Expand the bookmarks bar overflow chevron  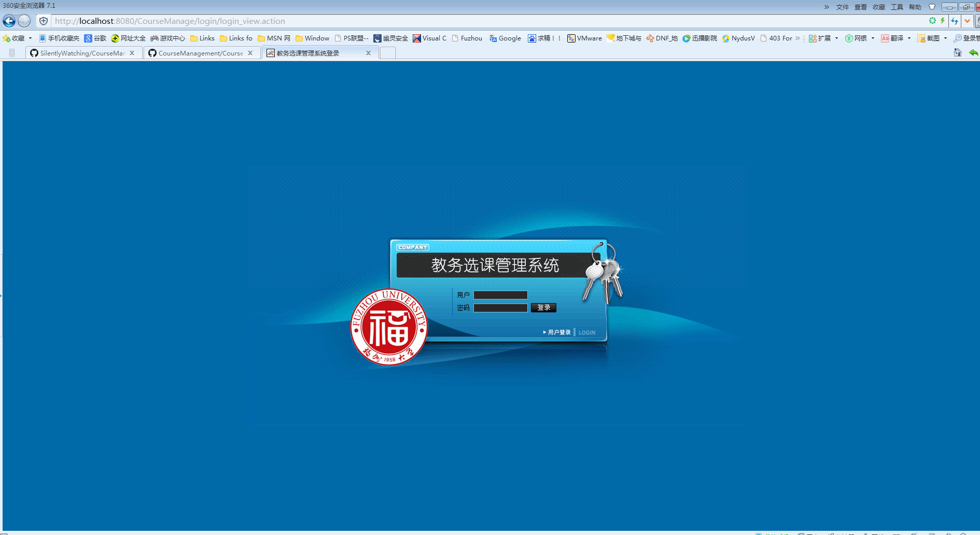click(797, 38)
